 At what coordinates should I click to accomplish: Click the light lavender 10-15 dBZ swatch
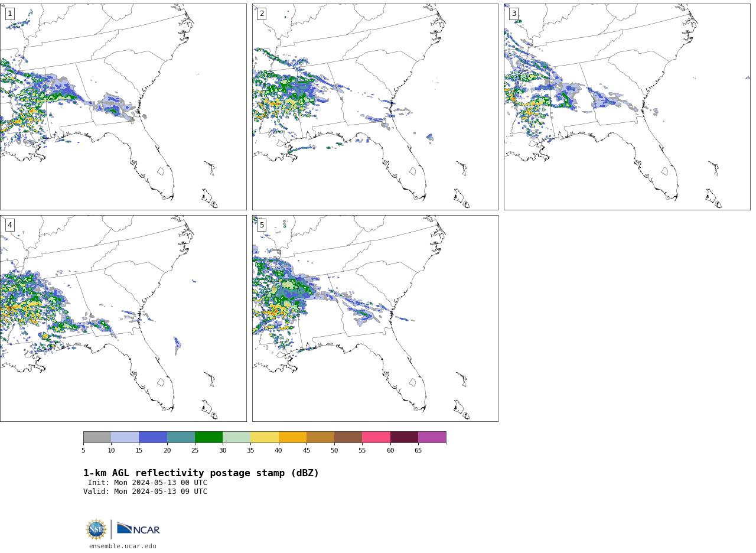pos(125,437)
